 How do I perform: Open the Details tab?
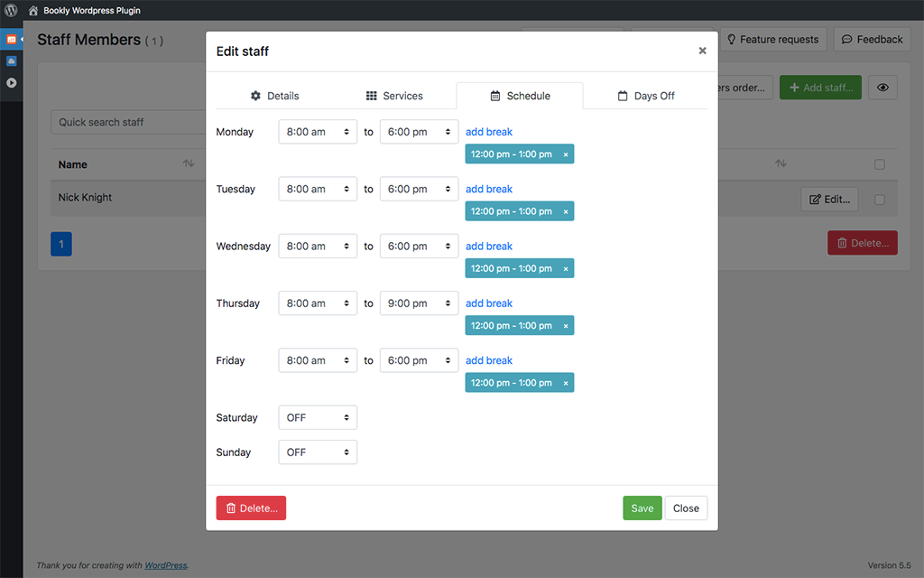[x=274, y=96]
